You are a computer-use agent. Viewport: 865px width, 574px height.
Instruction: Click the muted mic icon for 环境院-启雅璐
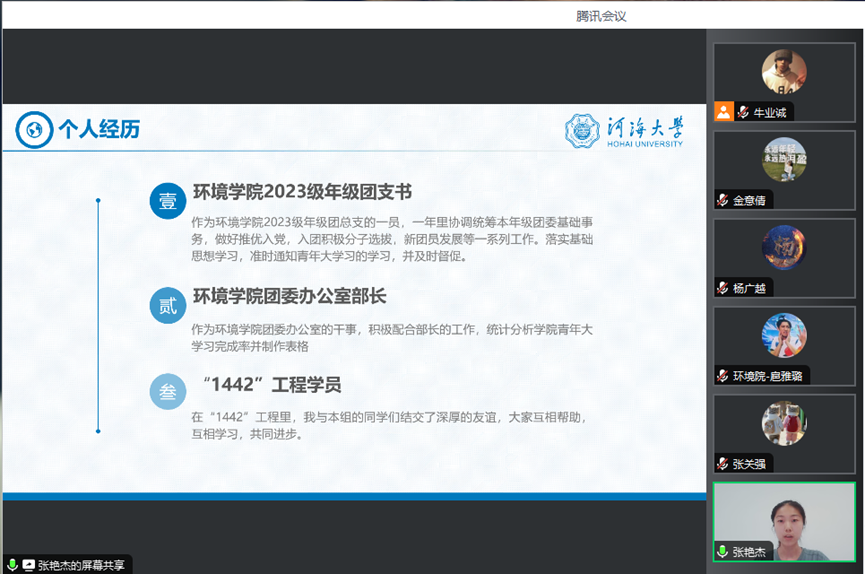(x=722, y=376)
